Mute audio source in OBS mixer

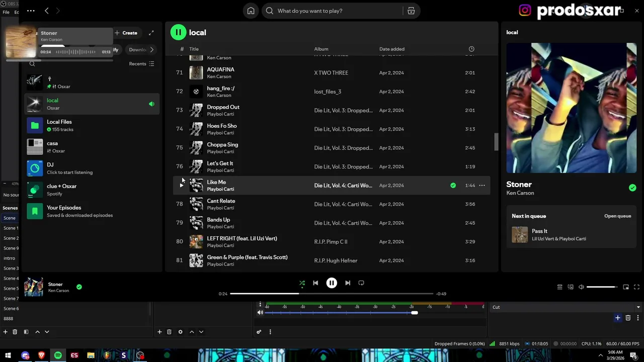tap(260, 313)
